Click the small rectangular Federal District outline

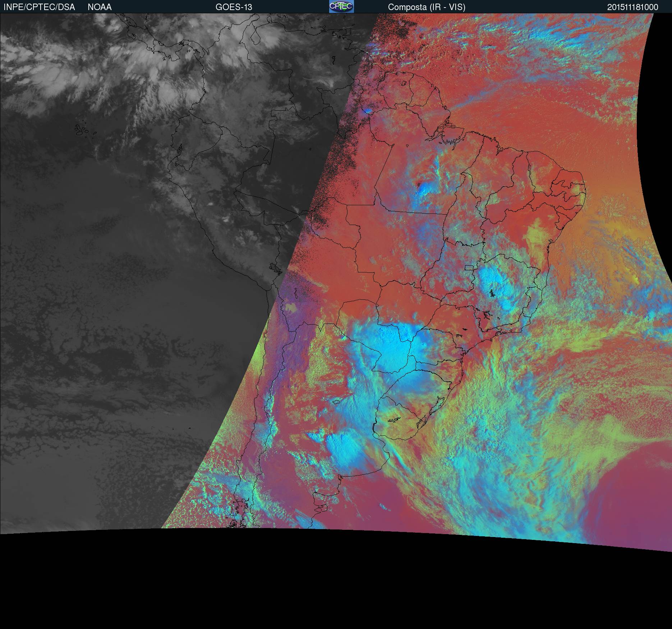pyautogui.click(x=469, y=267)
